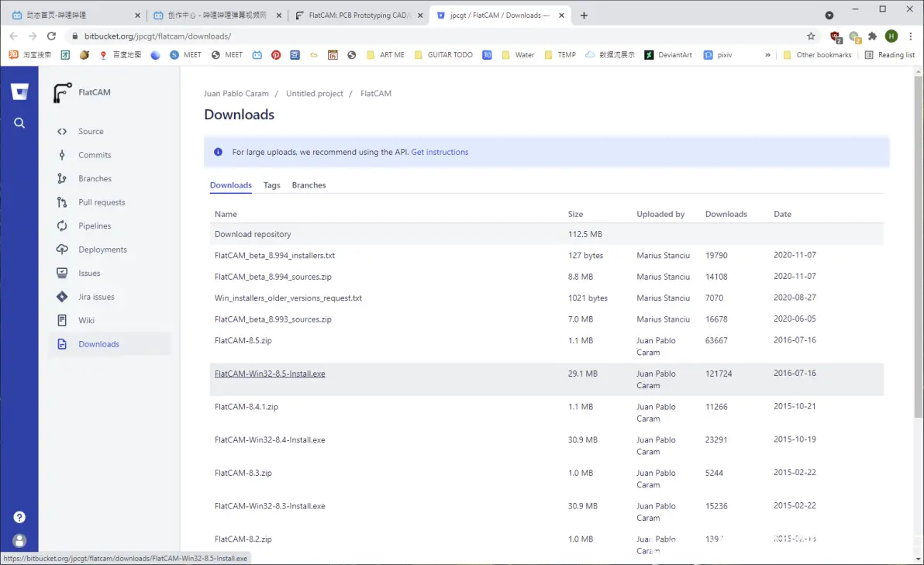Open Pipelines in the sidebar
Viewport: 924px width, 565px height.
[x=94, y=226]
